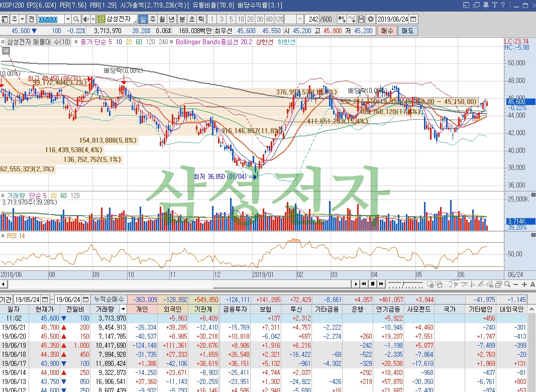Click the stop replay button
Screen dimensions: 536x392
point(373,284)
